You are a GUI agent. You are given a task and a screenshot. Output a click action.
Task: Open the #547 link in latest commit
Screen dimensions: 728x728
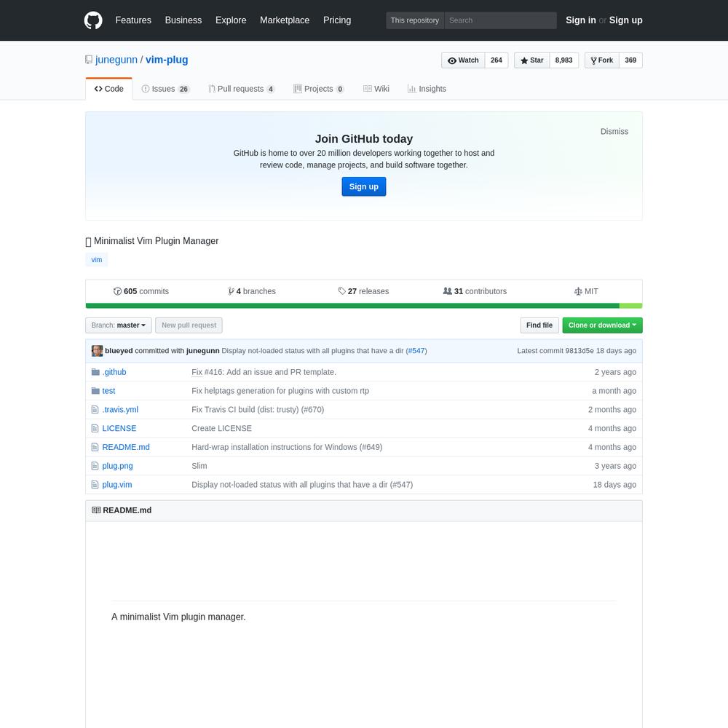416,351
